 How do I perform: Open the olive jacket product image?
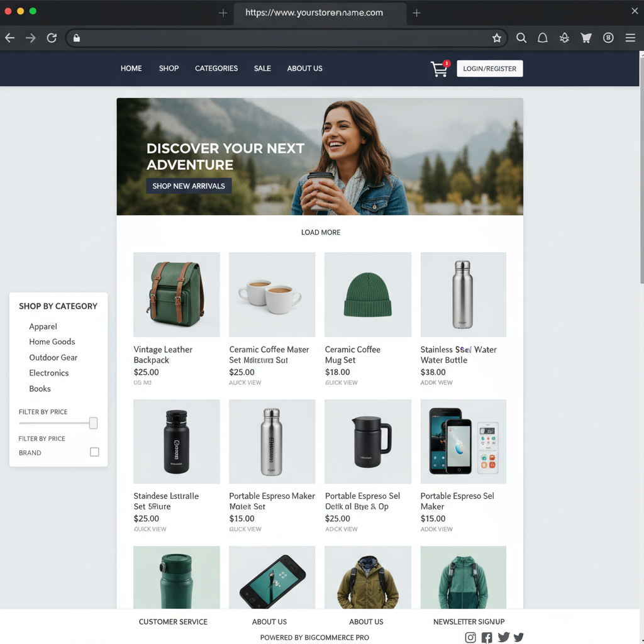point(367,577)
